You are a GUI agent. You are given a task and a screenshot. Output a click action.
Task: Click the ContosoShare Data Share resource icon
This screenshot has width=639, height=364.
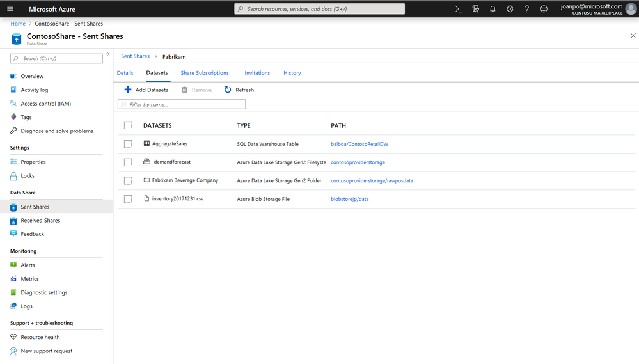(x=16, y=39)
